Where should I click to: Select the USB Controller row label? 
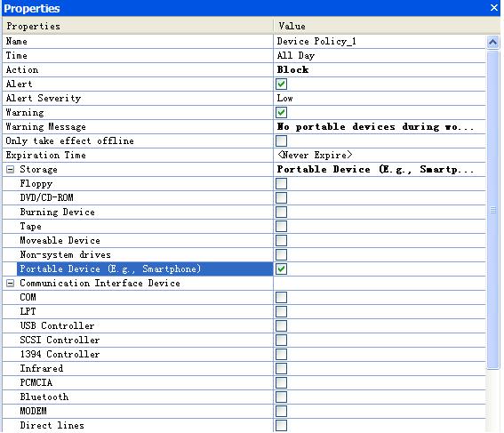[x=57, y=325]
